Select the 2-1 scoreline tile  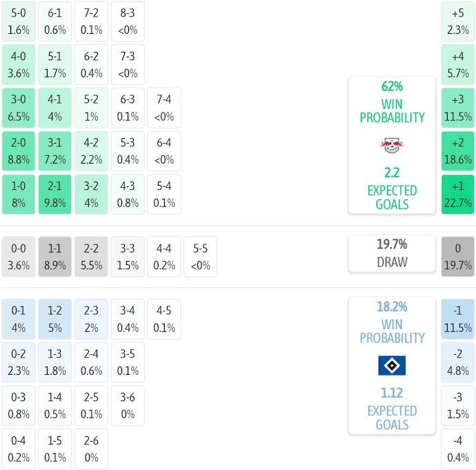point(55,195)
